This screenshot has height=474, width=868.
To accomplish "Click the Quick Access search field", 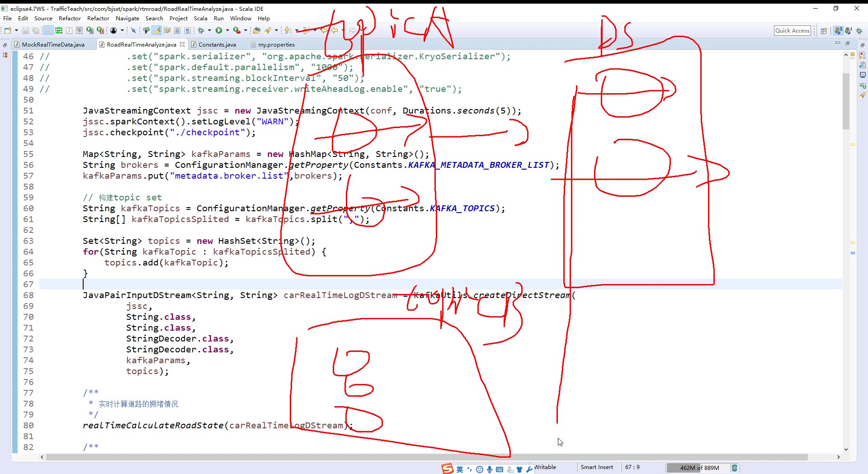I will coord(792,30).
